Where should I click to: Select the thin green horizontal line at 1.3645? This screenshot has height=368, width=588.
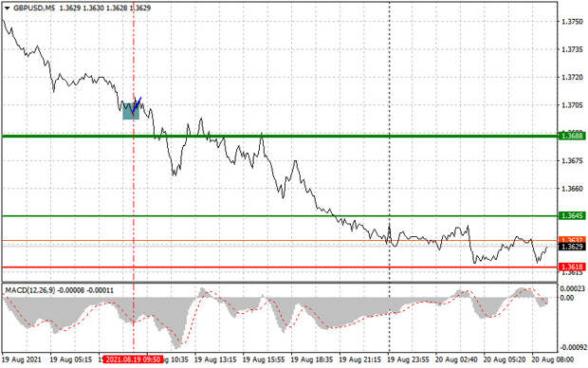280,215
